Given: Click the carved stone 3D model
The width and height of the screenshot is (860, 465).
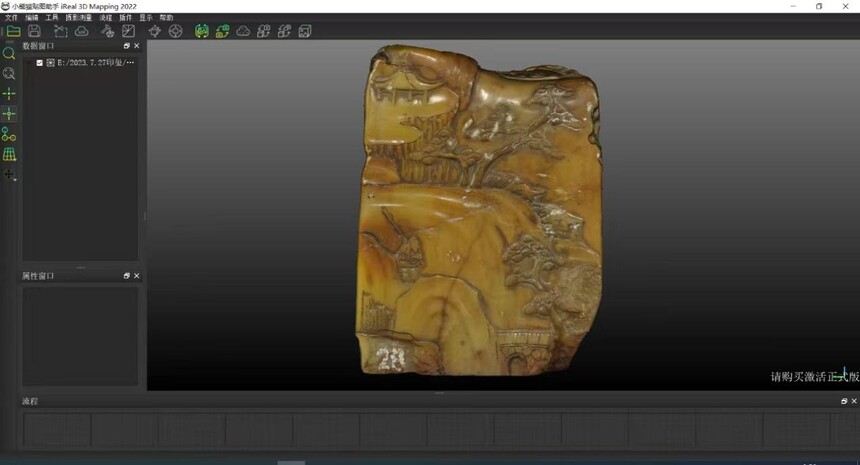Looking at the screenshot, I should [x=480, y=211].
